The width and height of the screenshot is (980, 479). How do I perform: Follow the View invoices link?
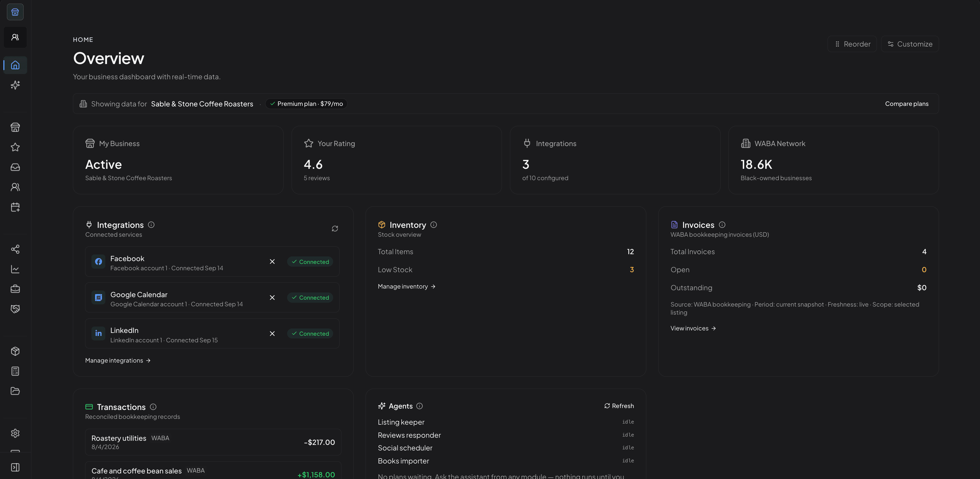pyautogui.click(x=693, y=328)
